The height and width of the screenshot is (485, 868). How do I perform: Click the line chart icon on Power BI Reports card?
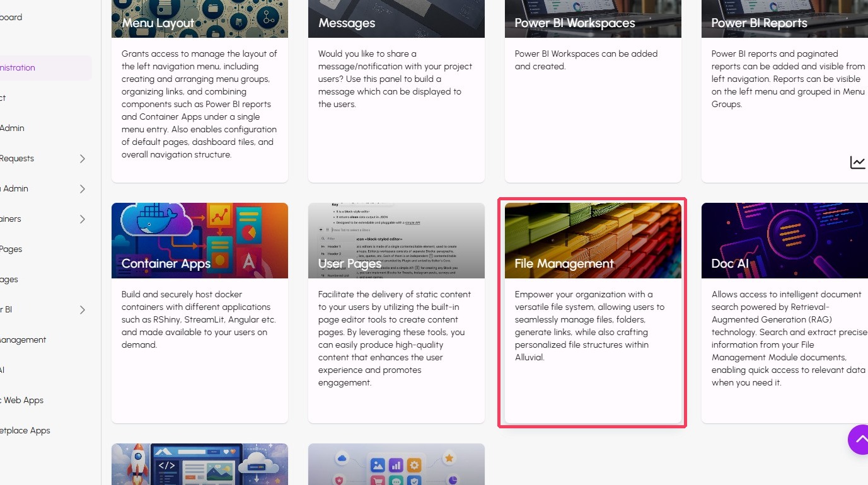(x=858, y=163)
